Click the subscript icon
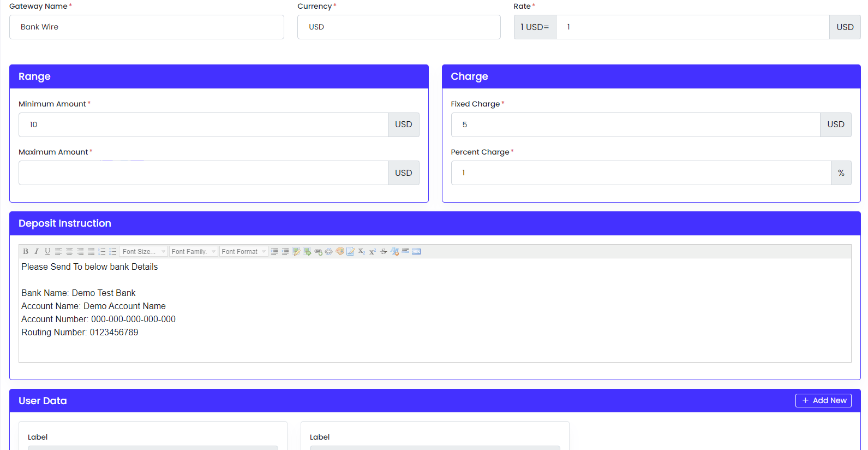The image size is (868, 450). point(362,251)
